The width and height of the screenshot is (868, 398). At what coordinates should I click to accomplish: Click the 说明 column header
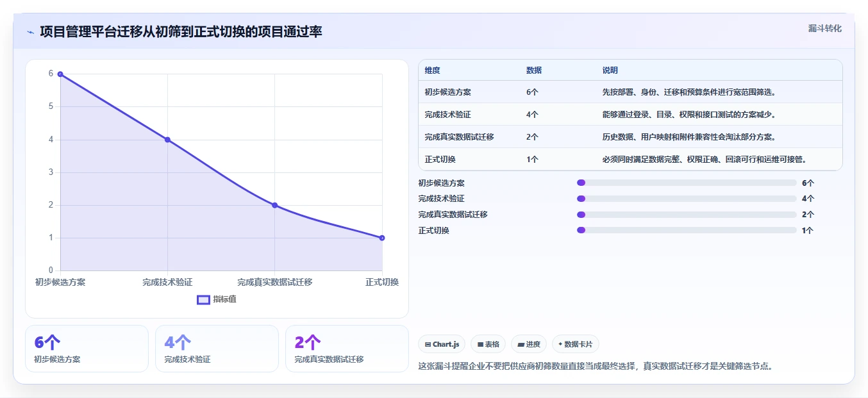click(610, 70)
